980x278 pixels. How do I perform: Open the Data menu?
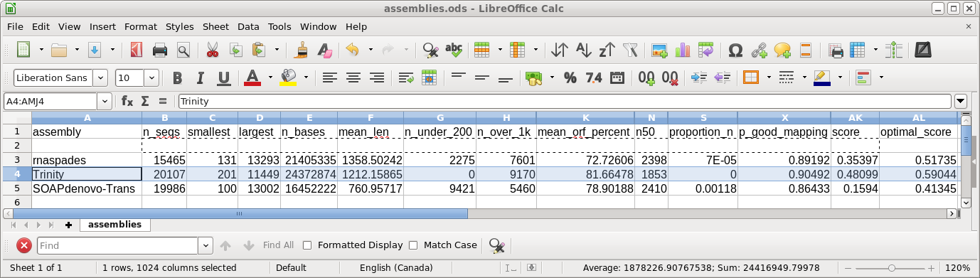[248, 26]
